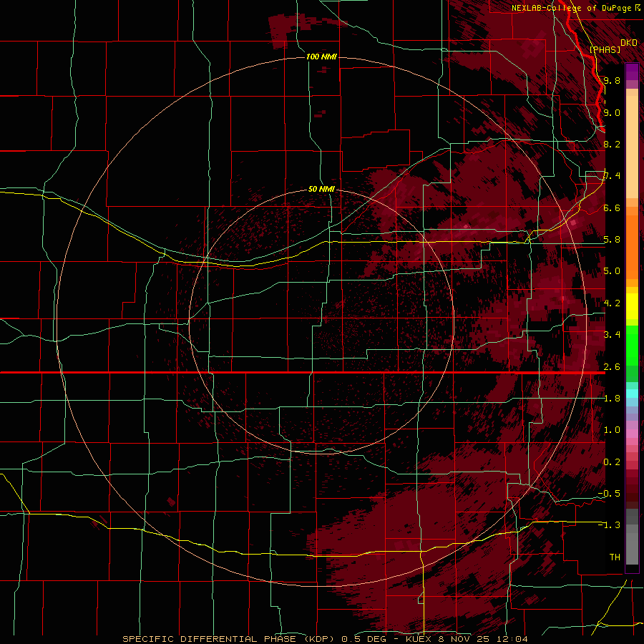Screen dimensions: 644x644
Task: Click the [PHAS] legend unit label
Action: [605, 49]
